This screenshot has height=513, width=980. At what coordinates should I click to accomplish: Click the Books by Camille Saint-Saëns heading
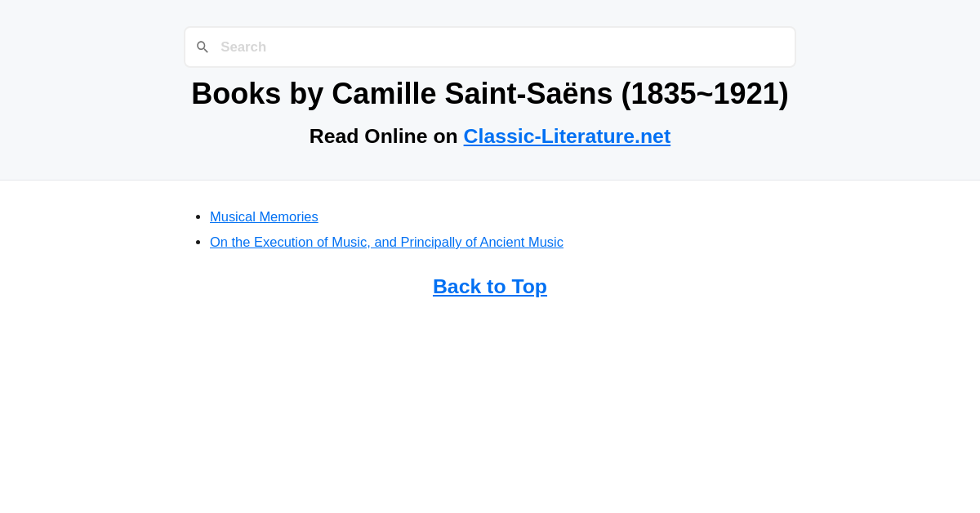(489, 94)
